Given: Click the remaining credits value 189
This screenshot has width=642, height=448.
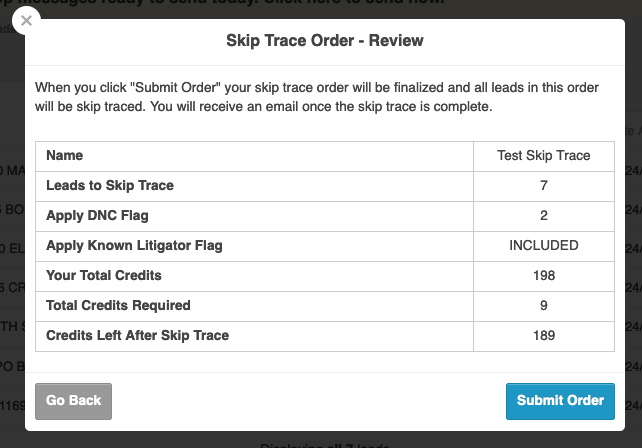Looking at the screenshot, I should [544, 335].
